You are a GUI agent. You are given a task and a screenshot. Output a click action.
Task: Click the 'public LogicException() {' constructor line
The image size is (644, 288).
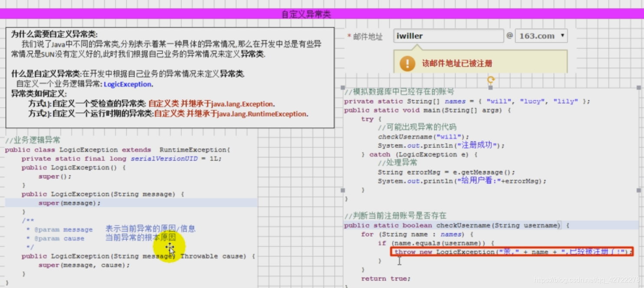(74, 167)
